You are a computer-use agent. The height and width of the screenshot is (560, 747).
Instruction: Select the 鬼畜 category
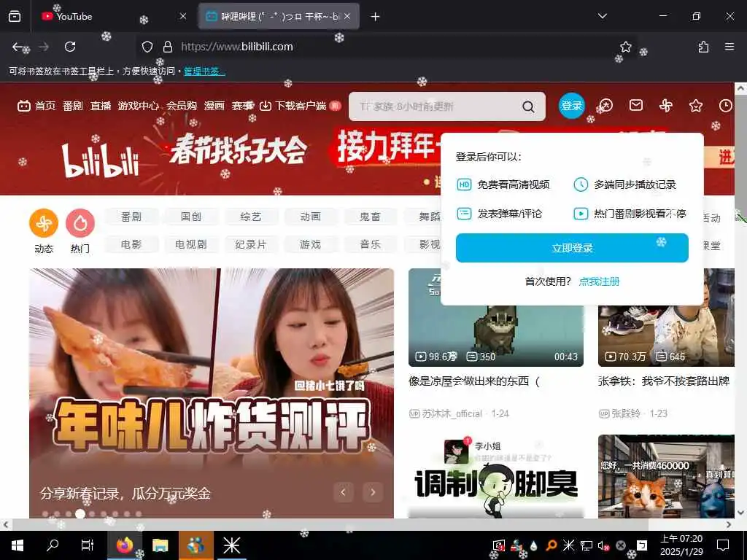coord(370,217)
